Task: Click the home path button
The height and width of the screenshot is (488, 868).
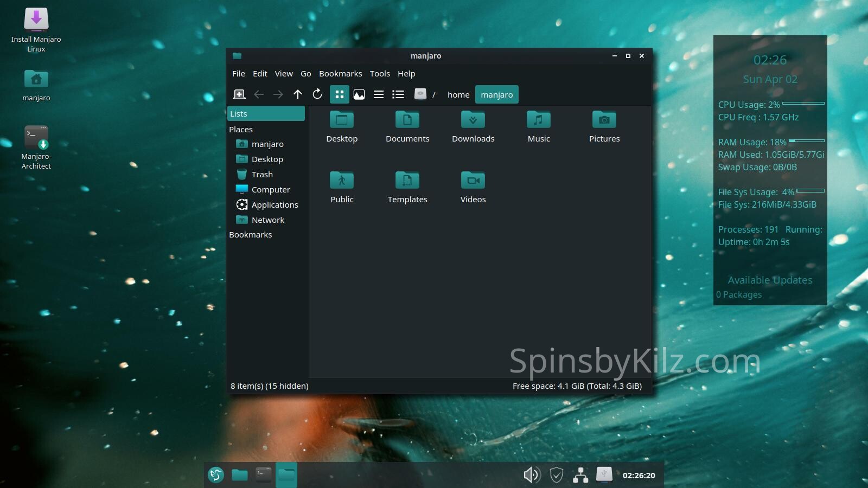Action: 458,94
